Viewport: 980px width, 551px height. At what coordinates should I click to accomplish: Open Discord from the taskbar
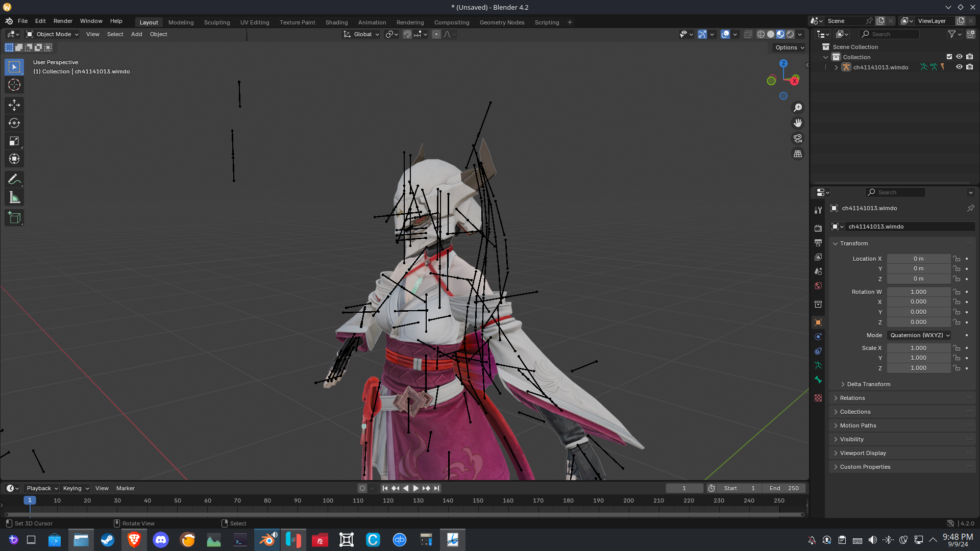[x=161, y=540]
